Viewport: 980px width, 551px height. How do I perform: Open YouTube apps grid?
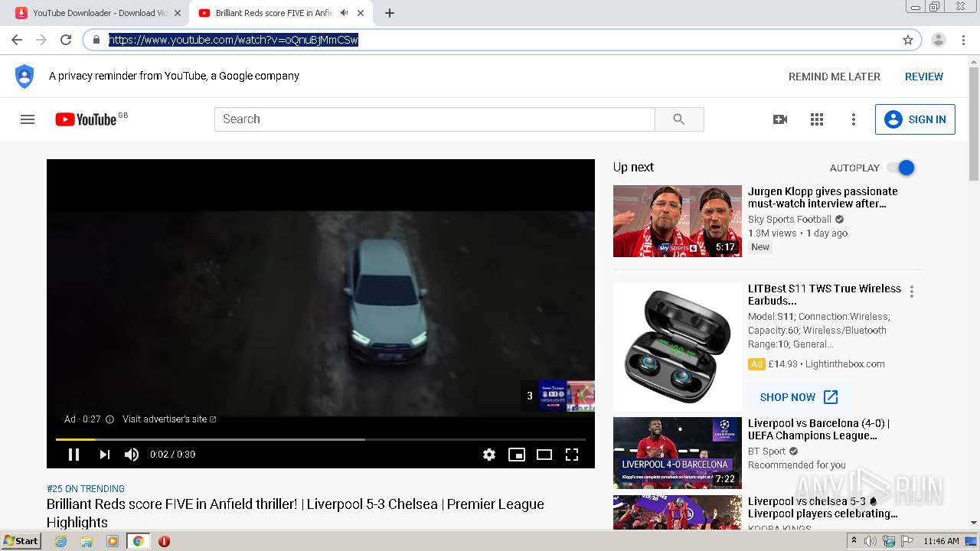(x=817, y=119)
